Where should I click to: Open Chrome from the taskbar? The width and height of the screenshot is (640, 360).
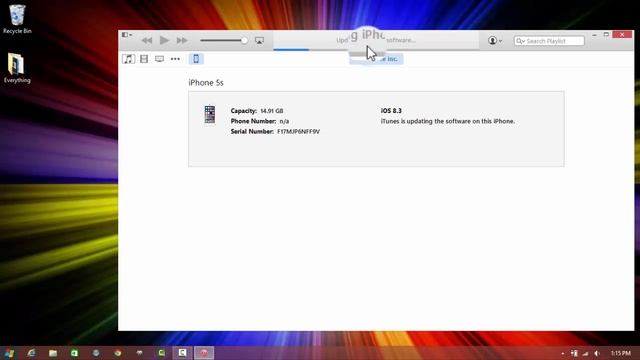click(118, 353)
